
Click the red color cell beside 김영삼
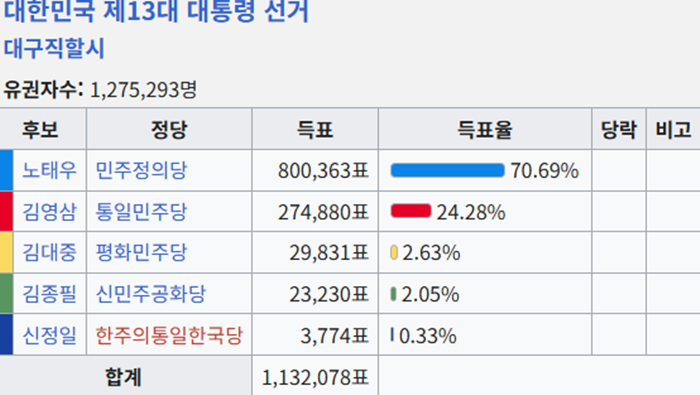point(6,212)
